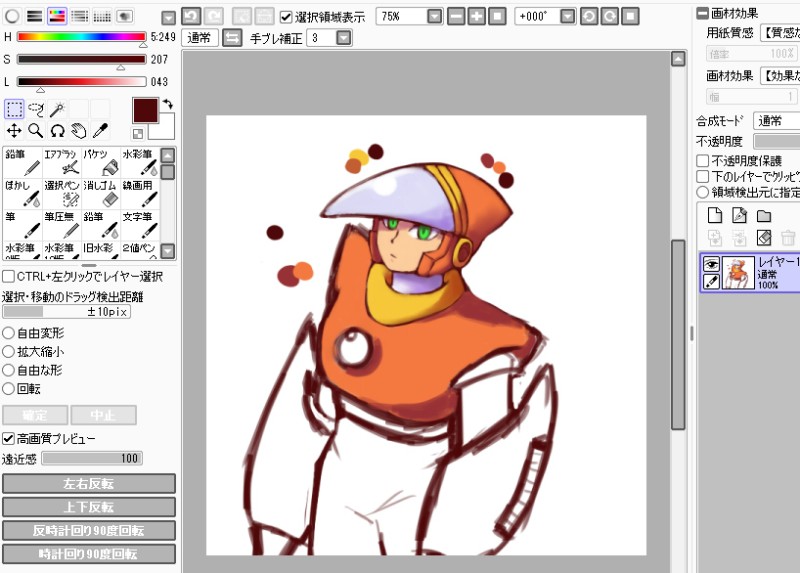Screen dimensions: 800x573
Task: Click the レイヤー1 layer thumbnail
Action: click(x=738, y=273)
